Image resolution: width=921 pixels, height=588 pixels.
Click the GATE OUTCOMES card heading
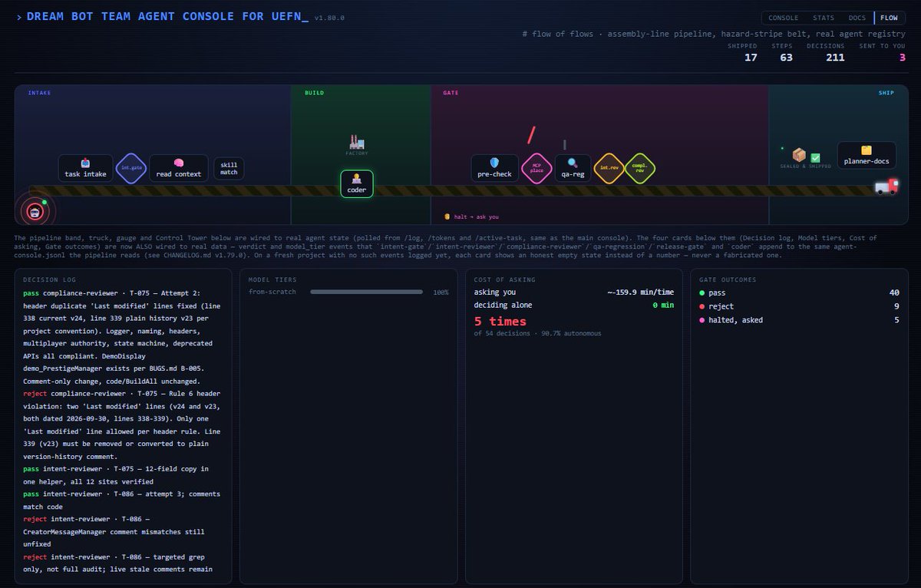pyautogui.click(x=727, y=280)
